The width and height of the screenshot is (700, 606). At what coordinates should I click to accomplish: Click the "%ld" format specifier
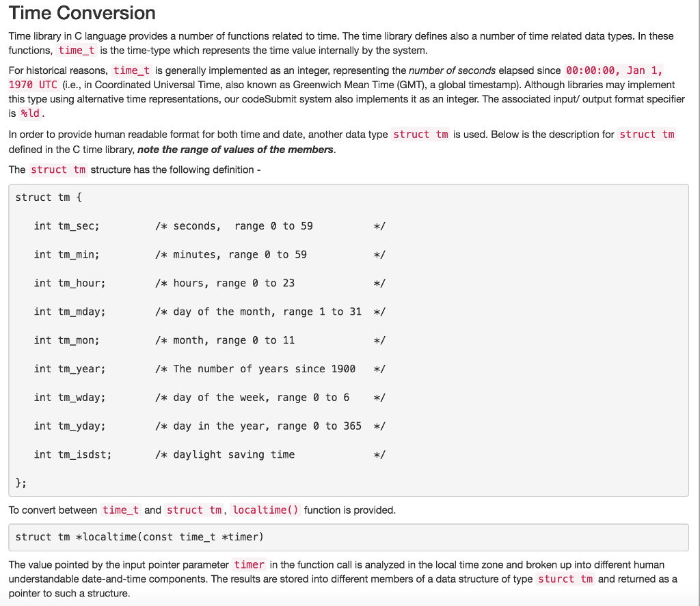[31, 113]
